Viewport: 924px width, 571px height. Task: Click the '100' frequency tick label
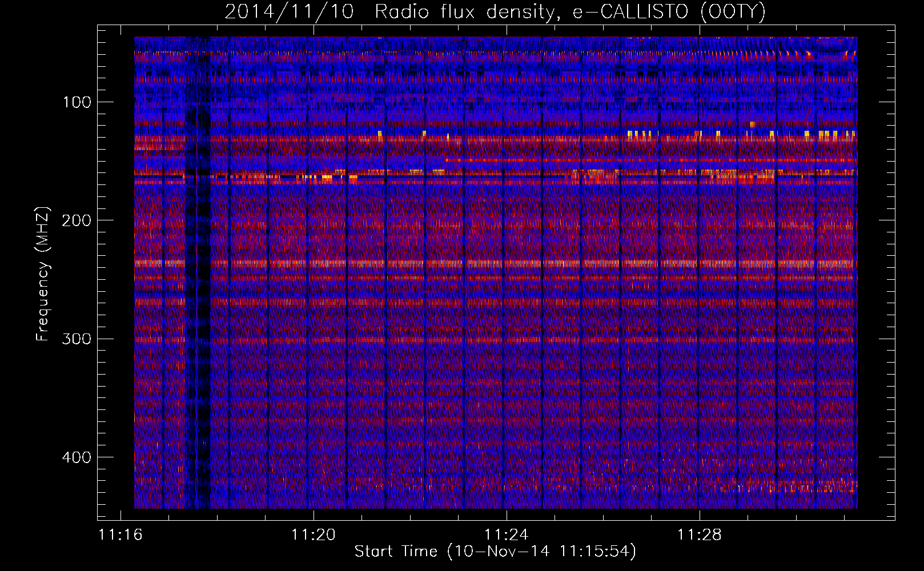(x=77, y=102)
